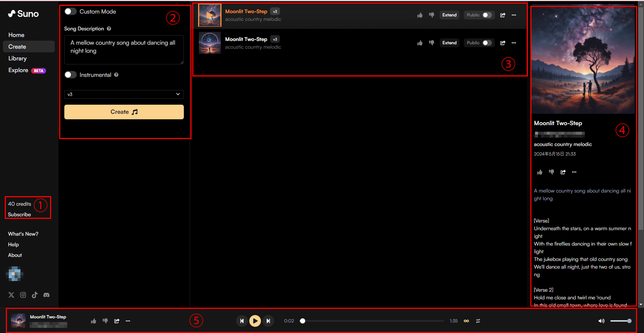
Task: Share the second Moonlit Two-Step song
Action: [x=503, y=43]
